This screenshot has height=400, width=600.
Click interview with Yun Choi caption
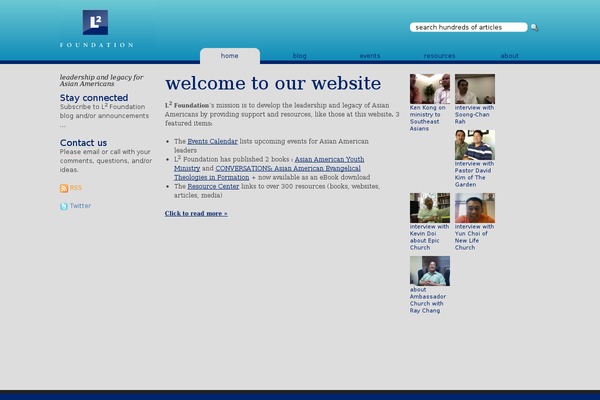point(474,237)
